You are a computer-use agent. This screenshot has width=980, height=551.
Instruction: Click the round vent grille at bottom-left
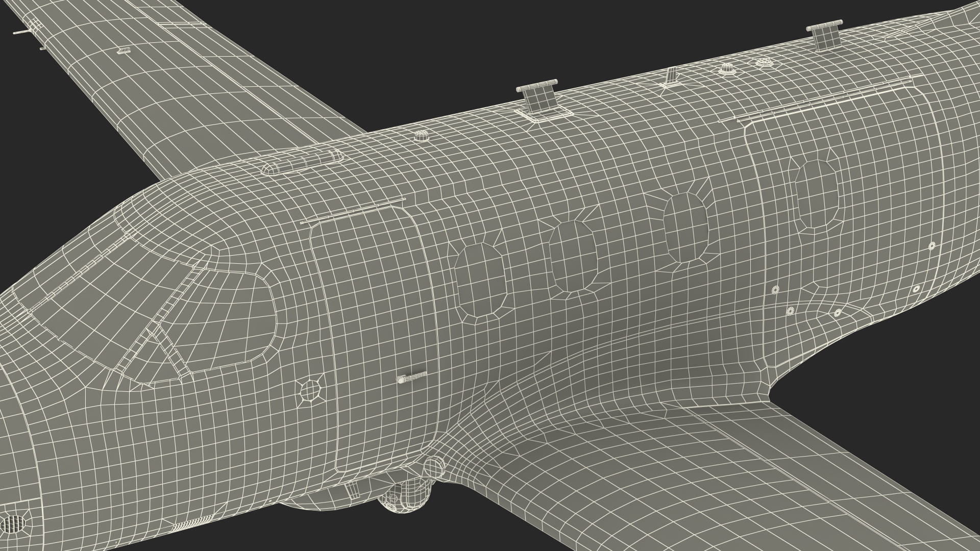[x=13, y=524]
